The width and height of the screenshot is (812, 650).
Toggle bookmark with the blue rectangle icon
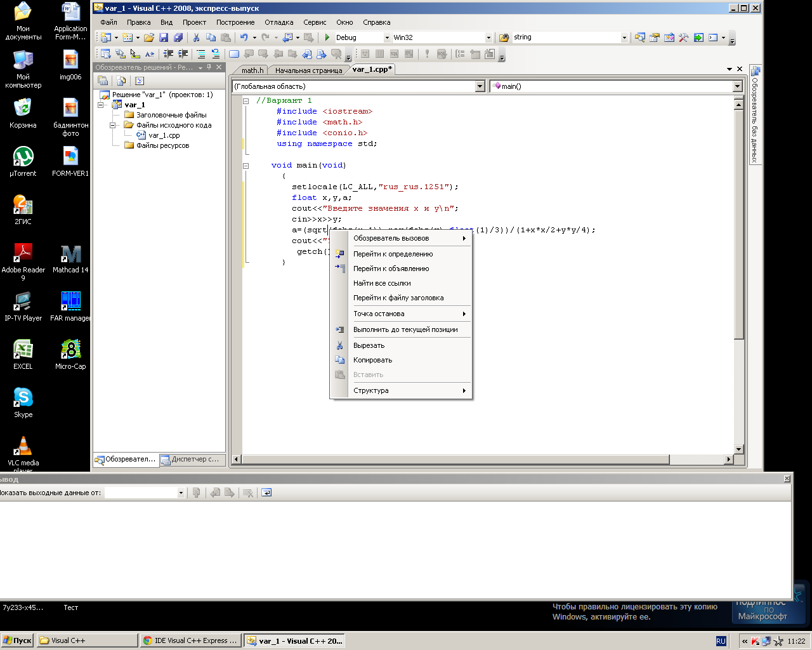pos(234,54)
